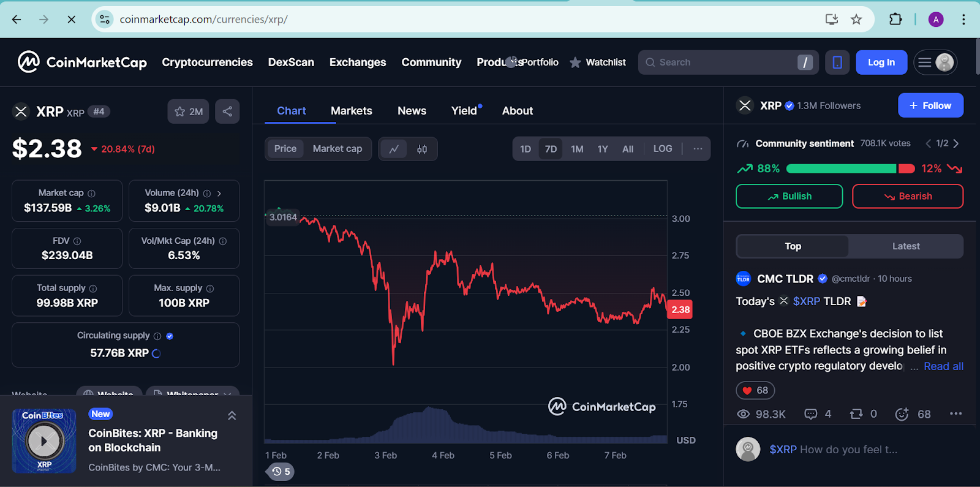This screenshot has width=980, height=487.
Task: Share XRP page via share icon
Action: click(227, 111)
